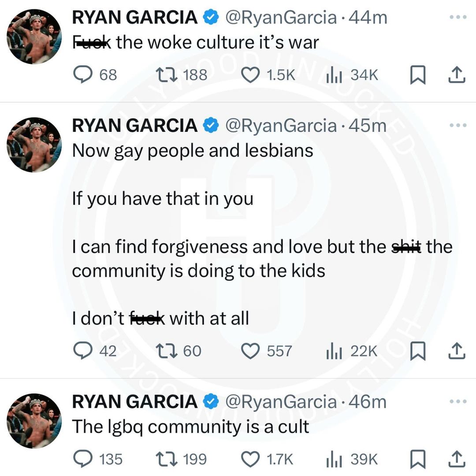
Task: Open the 46m timestamp on the last tweet
Action: (367, 402)
